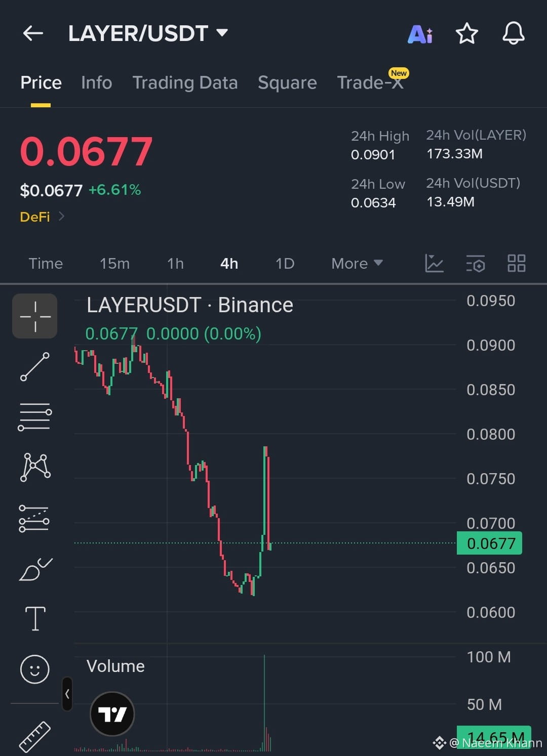547x756 pixels.
Task: Click the 0.0000 (0.00%) chart change text
Action: tap(204, 334)
